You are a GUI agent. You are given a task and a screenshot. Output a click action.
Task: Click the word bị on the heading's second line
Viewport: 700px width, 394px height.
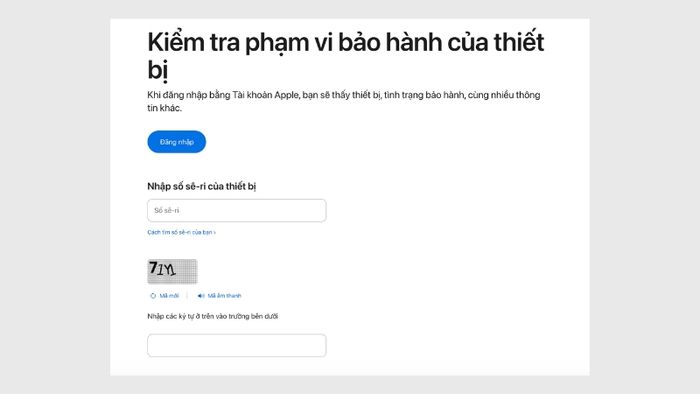pos(158,70)
